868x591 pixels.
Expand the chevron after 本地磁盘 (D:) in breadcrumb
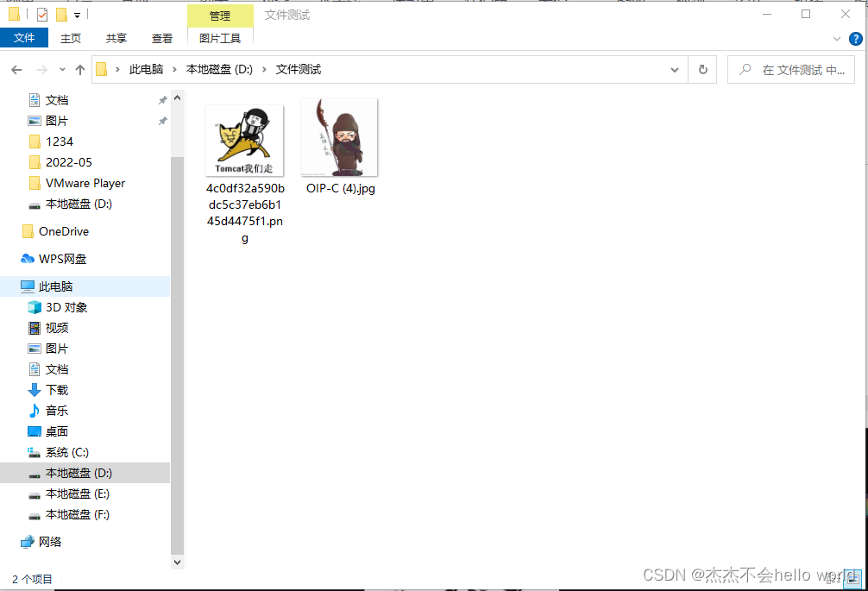(x=264, y=70)
